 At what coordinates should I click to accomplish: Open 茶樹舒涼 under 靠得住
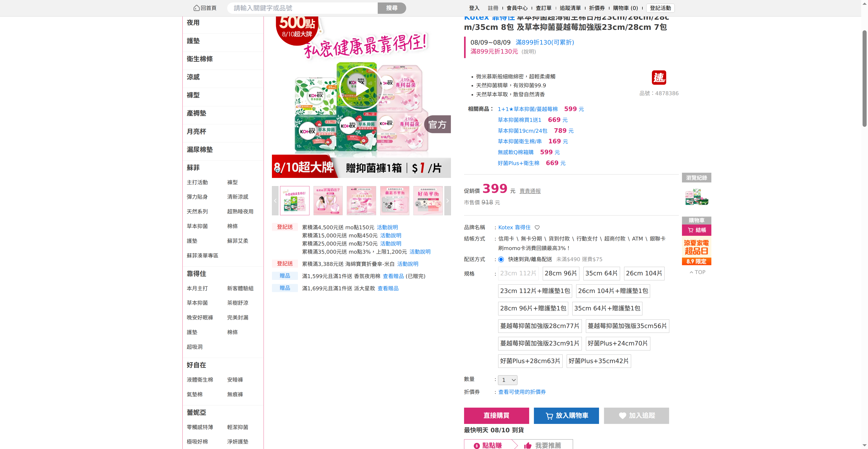point(238,303)
